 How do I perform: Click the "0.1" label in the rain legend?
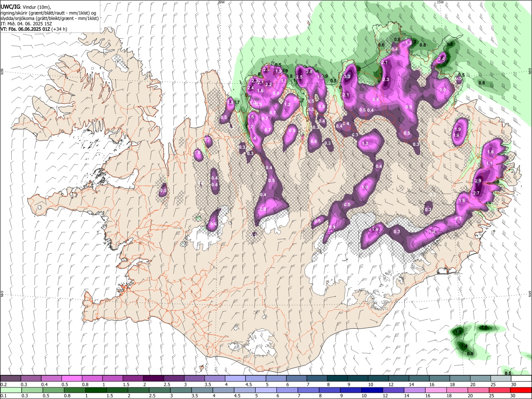tap(4, 396)
